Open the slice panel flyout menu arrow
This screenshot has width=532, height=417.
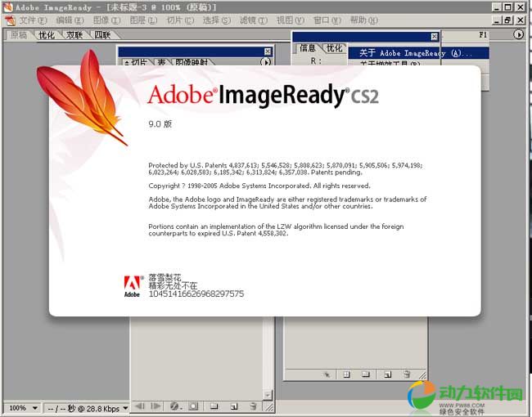tap(266, 61)
